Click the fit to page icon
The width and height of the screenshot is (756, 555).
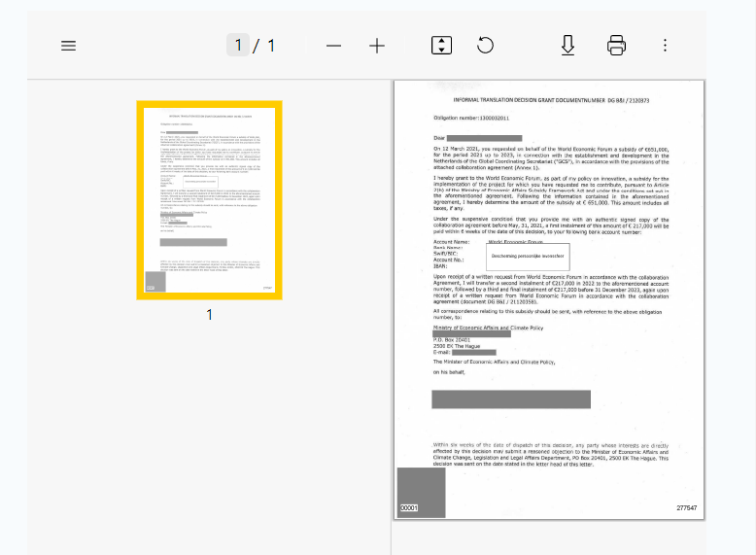[441, 46]
